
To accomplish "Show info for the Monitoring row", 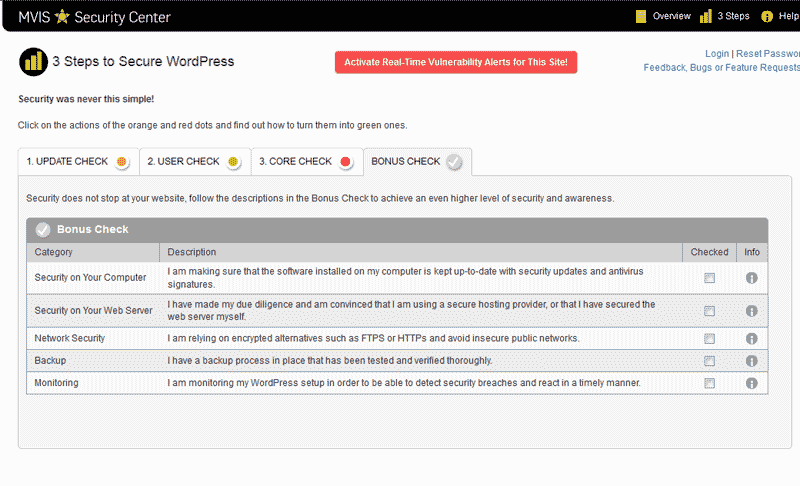I will (752, 383).
